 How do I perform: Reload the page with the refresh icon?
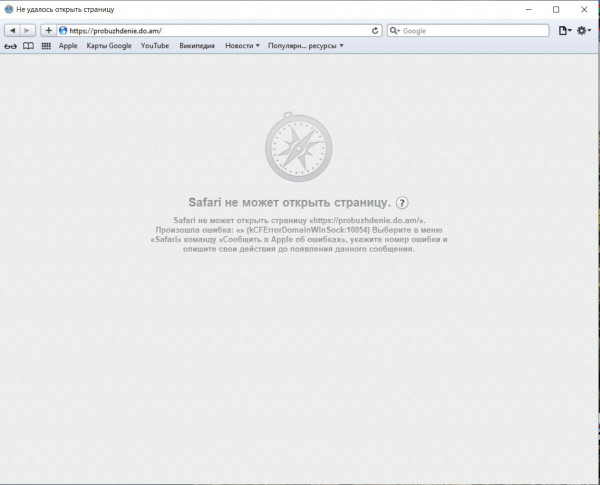[x=375, y=31]
